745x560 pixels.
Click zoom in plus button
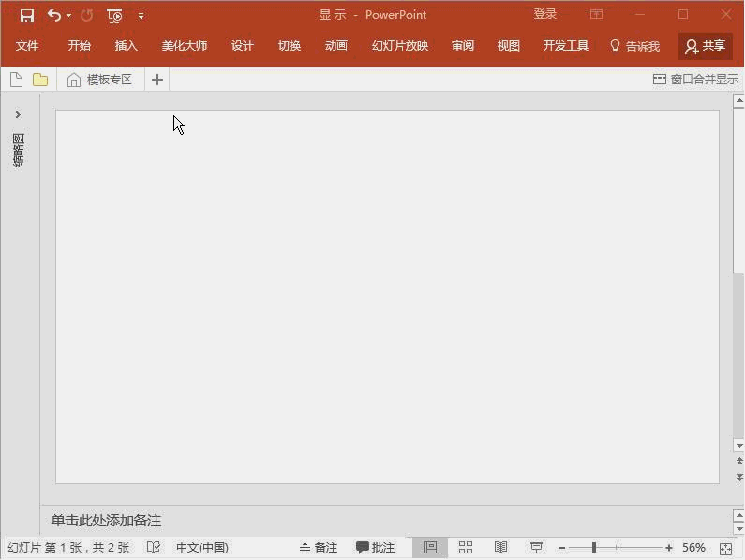(669, 548)
